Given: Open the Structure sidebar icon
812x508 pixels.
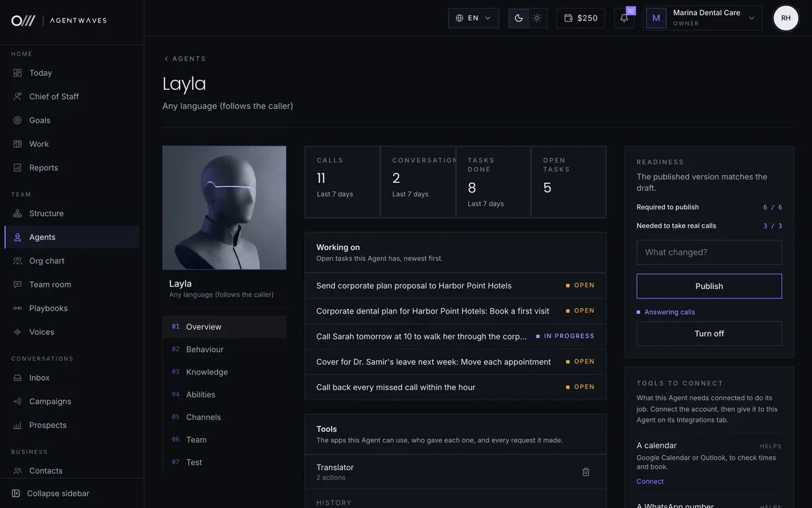Looking at the screenshot, I should pos(18,214).
